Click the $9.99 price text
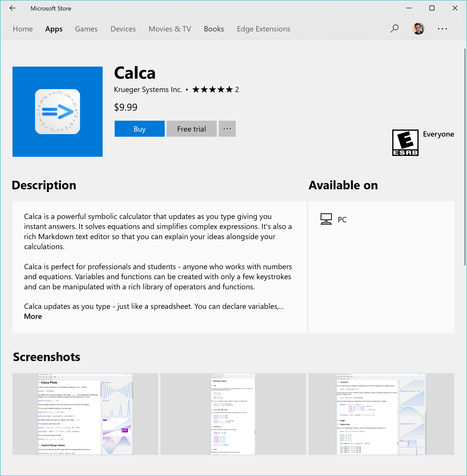This screenshot has width=467, height=476. pyautogui.click(x=126, y=107)
